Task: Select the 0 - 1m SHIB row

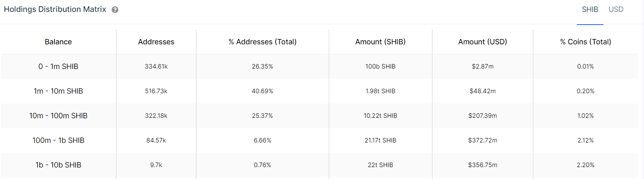Action: [x=58, y=67]
